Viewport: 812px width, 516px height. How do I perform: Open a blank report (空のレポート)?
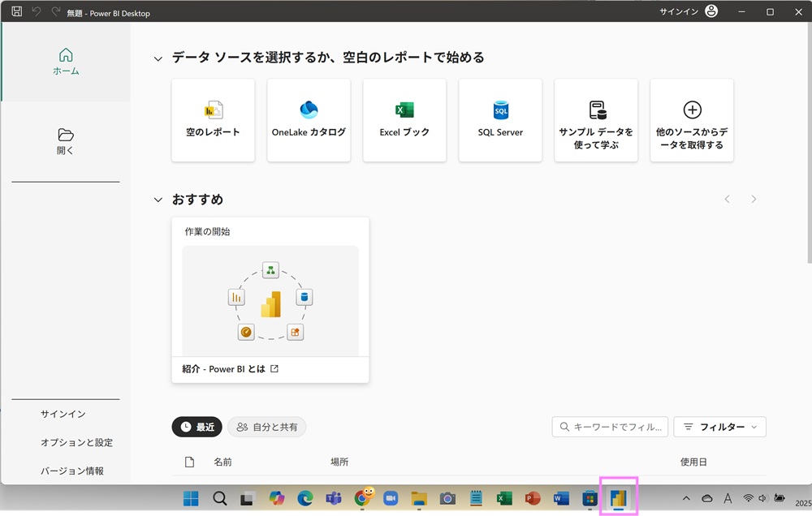pos(213,120)
